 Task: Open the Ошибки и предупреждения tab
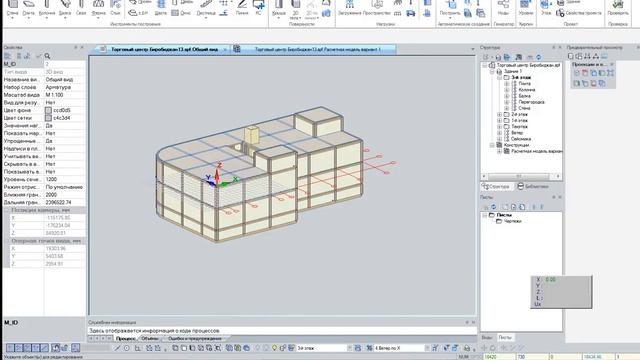195,339
